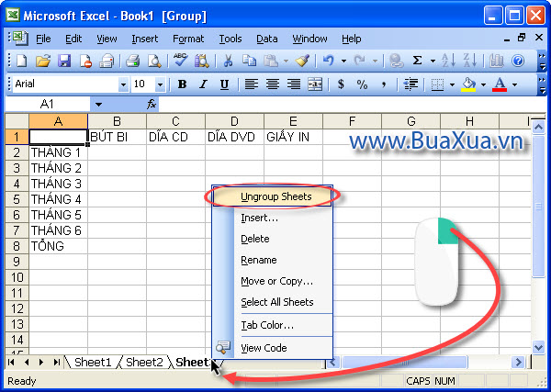Click the Insert Hyperlink icon
Viewport: 551px width, 392px height.
coord(396,62)
